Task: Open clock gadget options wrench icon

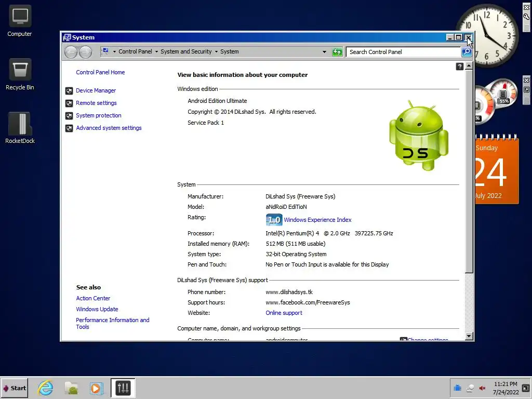Action: coord(526,16)
